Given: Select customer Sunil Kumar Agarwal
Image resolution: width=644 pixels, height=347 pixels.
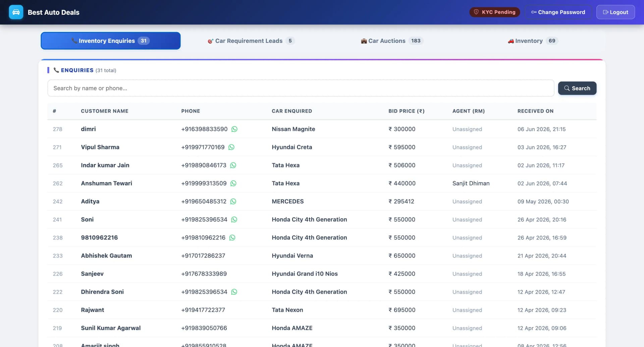Looking at the screenshot, I should pyautogui.click(x=111, y=328).
